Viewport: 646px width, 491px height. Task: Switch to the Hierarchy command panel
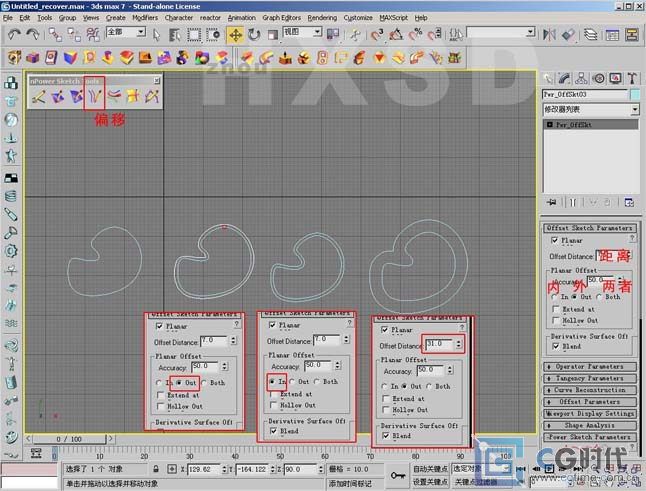pos(582,78)
